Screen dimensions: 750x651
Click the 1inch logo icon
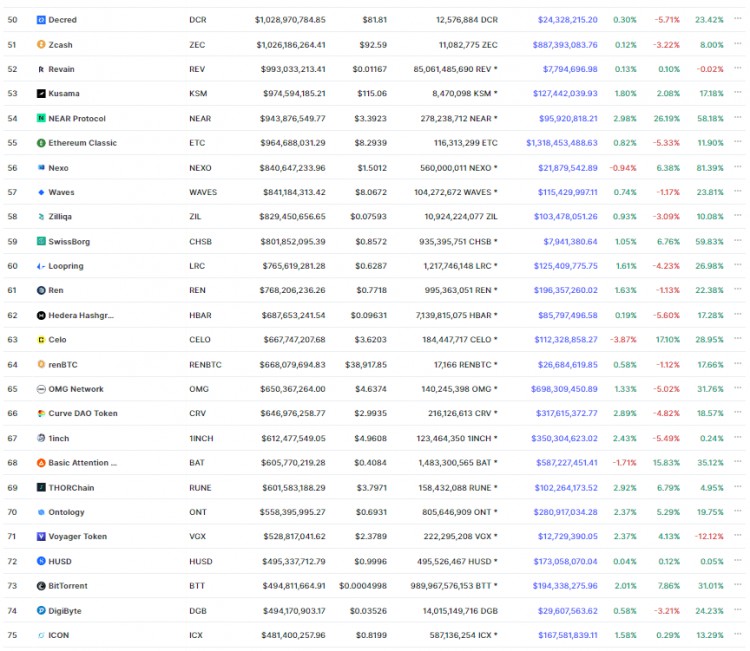41,438
